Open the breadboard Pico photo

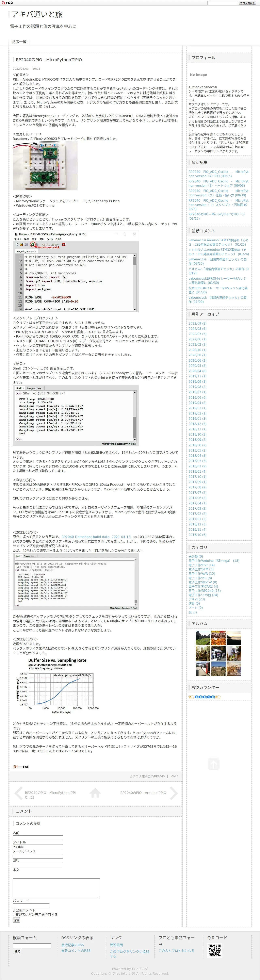(x=45, y=165)
